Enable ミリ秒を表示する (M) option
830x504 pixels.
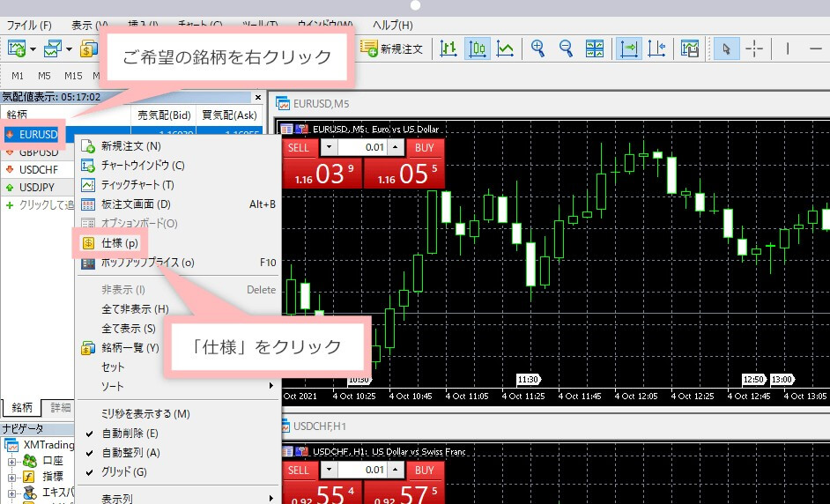145,414
